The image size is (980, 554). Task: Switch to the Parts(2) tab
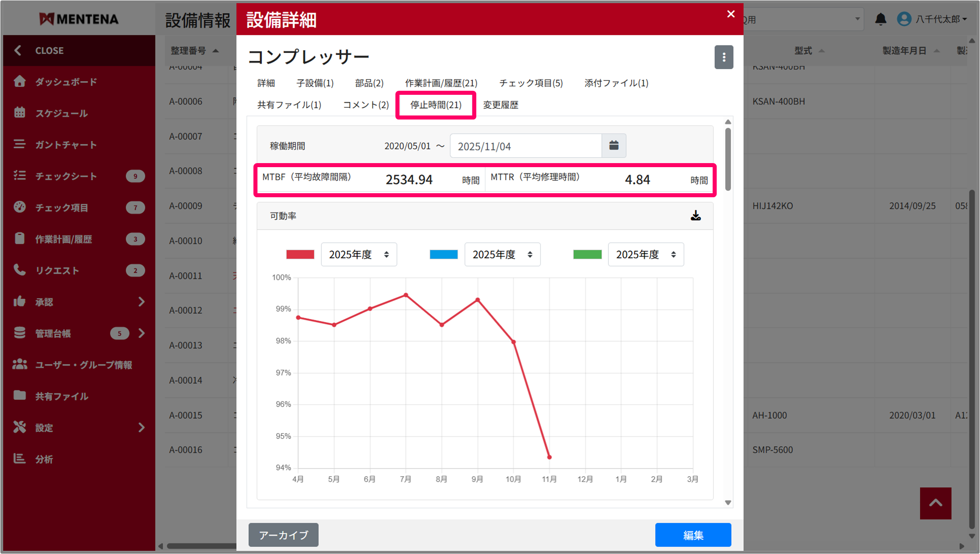pos(369,83)
